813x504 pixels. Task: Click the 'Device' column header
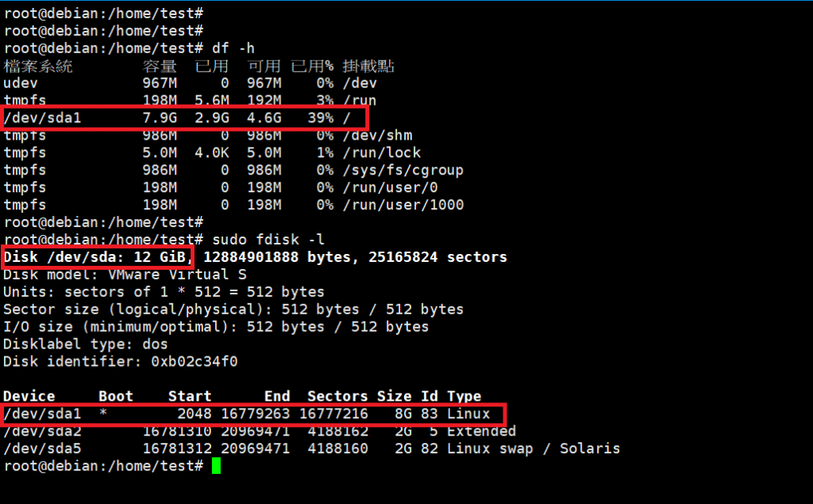point(29,396)
